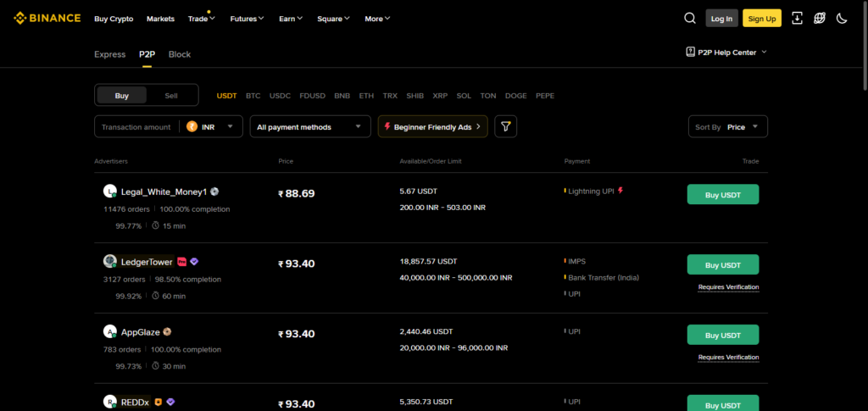Click the P2P Help Center book icon
Viewport: 868px width, 411px height.
[690, 52]
